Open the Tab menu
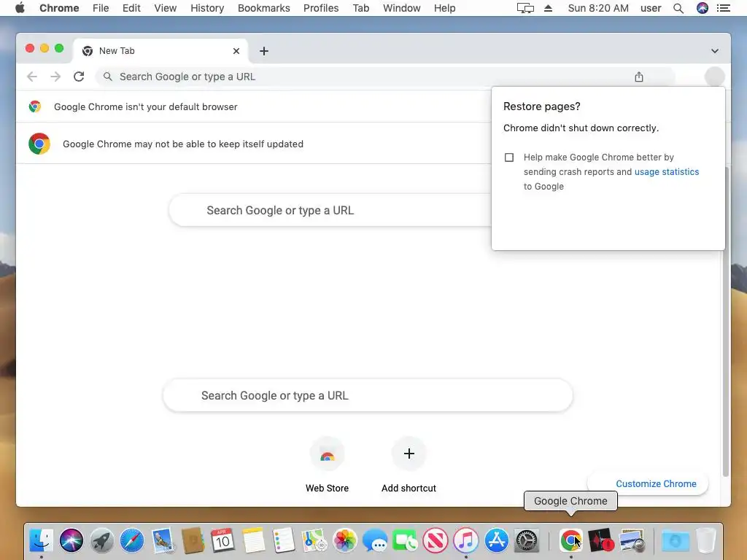Image resolution: width=747 pixels, height=560 pixels. tap(361, 8)
